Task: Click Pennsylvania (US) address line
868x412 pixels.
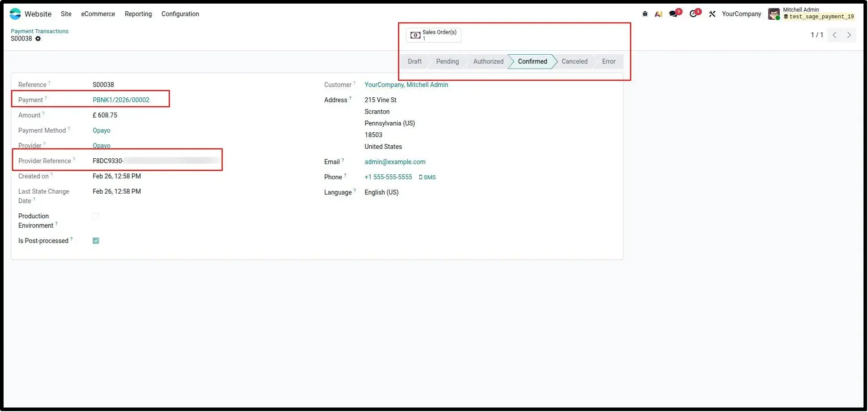Action: coord(390,123)
